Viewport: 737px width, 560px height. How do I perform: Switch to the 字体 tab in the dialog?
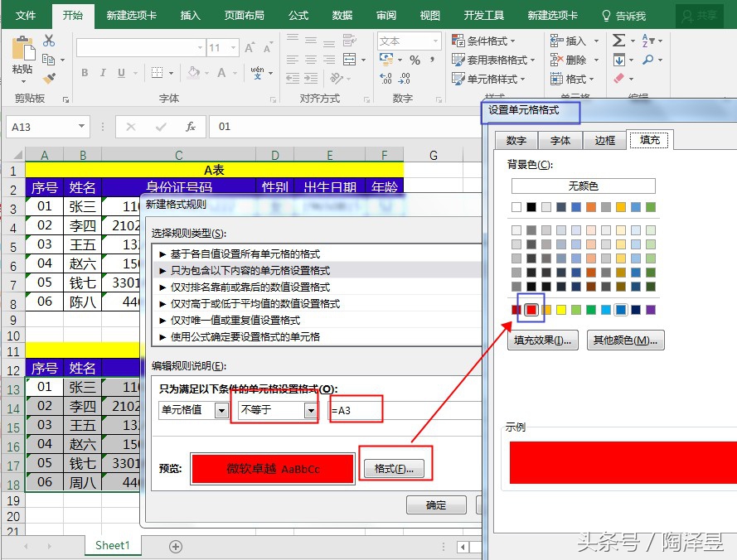pyautogui.click(x=560, y=140)
